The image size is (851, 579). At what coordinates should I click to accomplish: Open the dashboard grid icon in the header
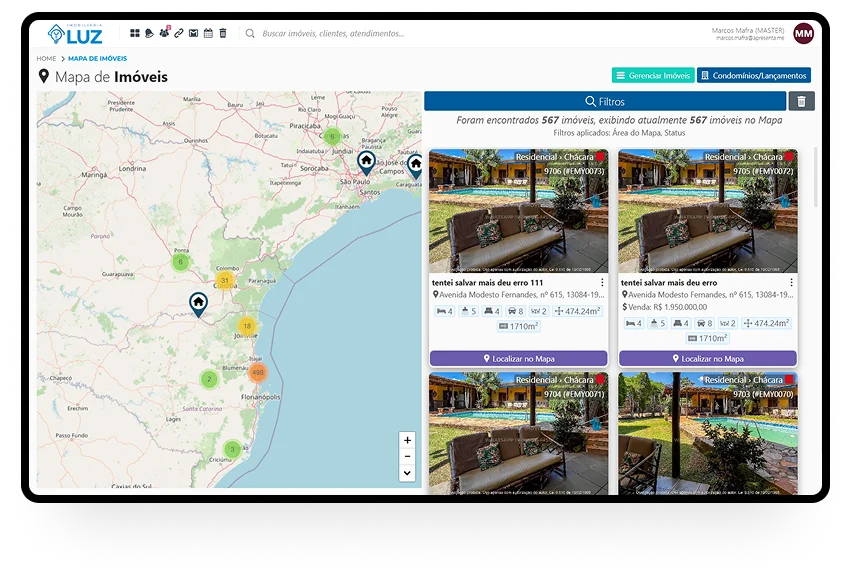click(135, 33)
